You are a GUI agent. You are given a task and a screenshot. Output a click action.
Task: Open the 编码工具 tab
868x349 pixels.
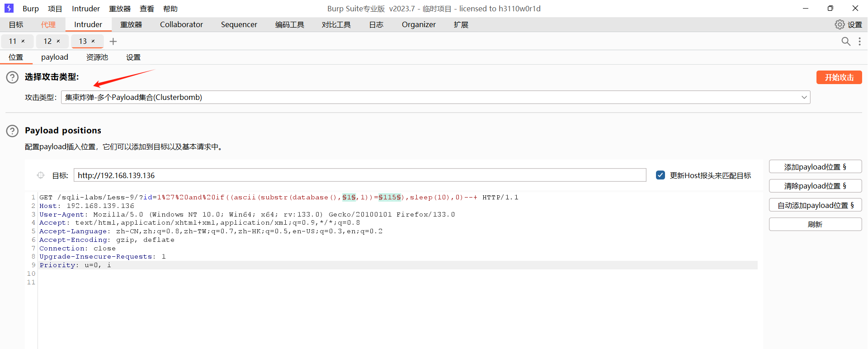tap(290, 24)
